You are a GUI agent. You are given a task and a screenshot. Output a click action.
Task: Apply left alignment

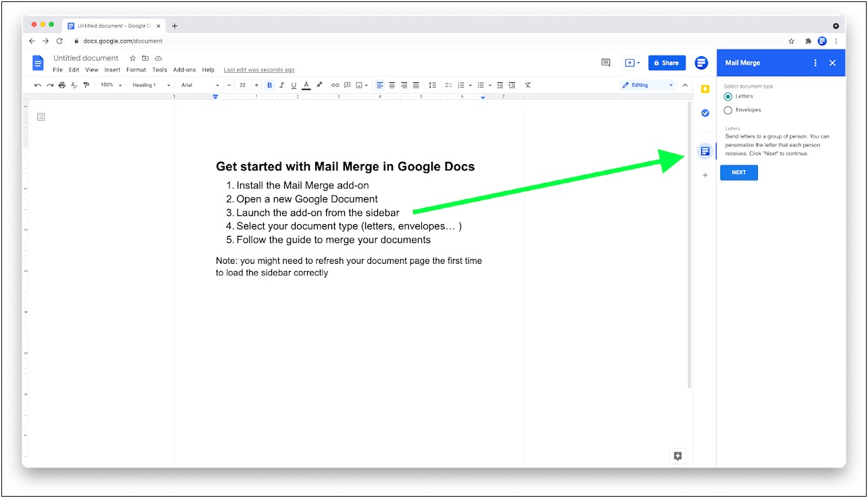380,85
